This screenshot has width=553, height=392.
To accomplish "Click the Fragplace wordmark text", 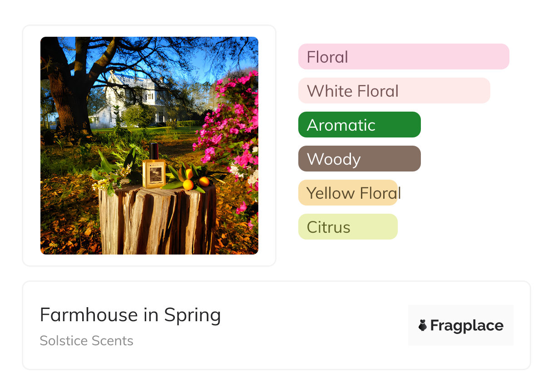I will [467, 325].
